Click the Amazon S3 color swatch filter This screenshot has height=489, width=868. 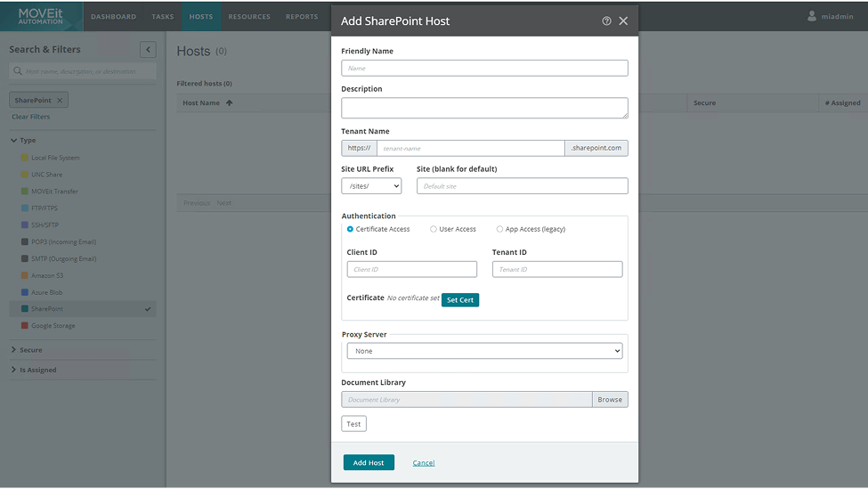[x=25, y=275]
